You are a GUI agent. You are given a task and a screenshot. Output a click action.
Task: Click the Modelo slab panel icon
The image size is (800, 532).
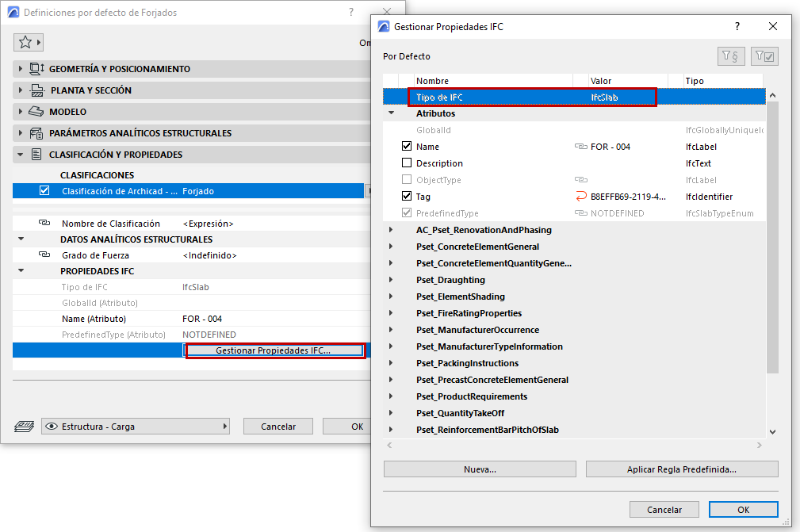pyautogui.click(x=36, y=112)
